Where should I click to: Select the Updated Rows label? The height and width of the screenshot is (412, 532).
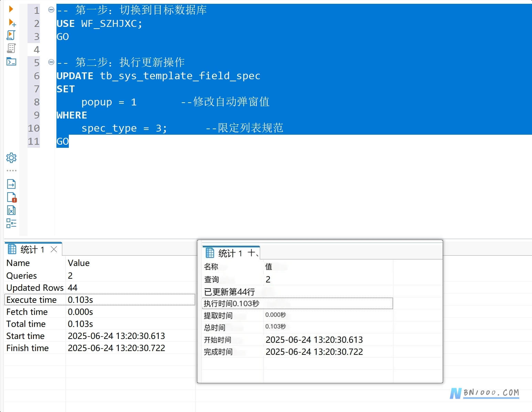click(x=35, y=288)
